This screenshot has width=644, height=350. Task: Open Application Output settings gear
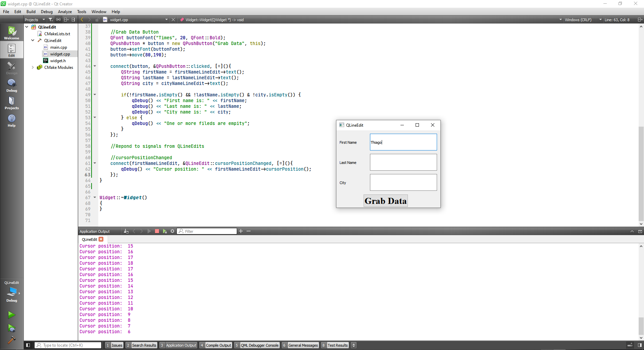(x=172, y=231)
